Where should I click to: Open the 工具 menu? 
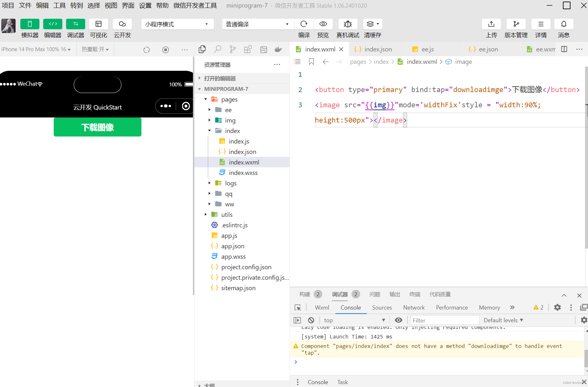pyautogui.click(x=59, y=5)
